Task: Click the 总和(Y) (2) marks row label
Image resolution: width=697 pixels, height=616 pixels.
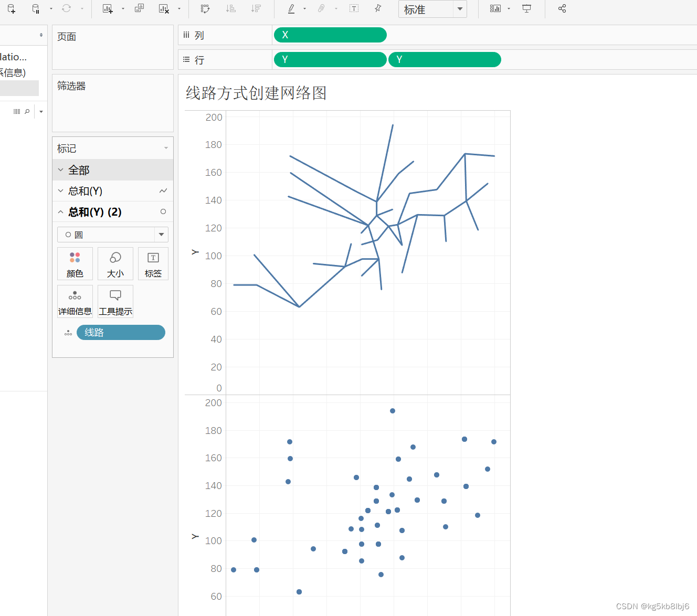Action: tap(95, 212)
